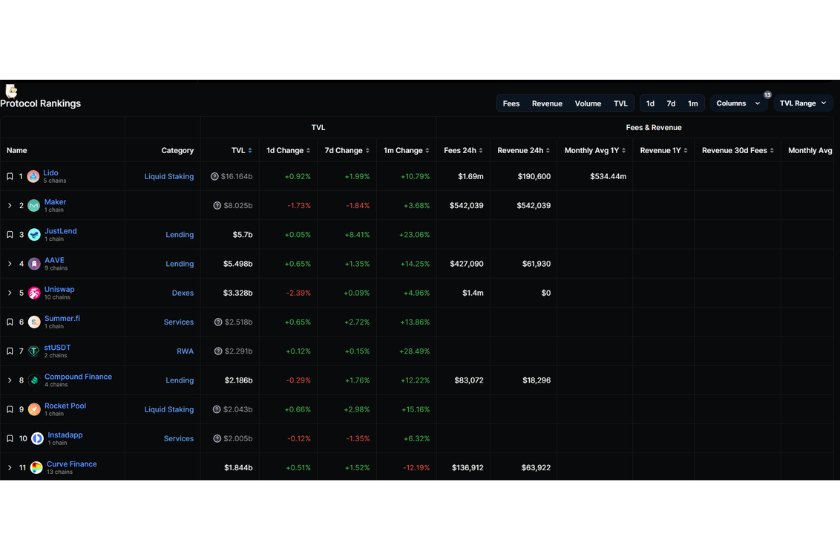Select the 1m time period
The height and width of the screenshot is (560, 840).
(x=693, y=103)
